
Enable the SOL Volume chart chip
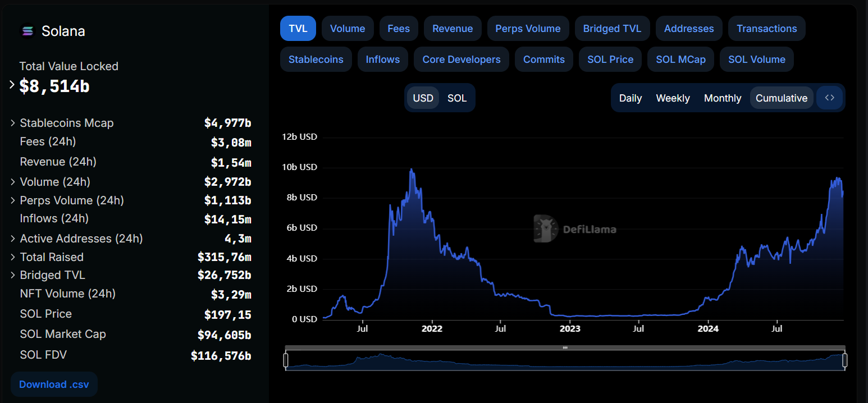pos(757,59)
